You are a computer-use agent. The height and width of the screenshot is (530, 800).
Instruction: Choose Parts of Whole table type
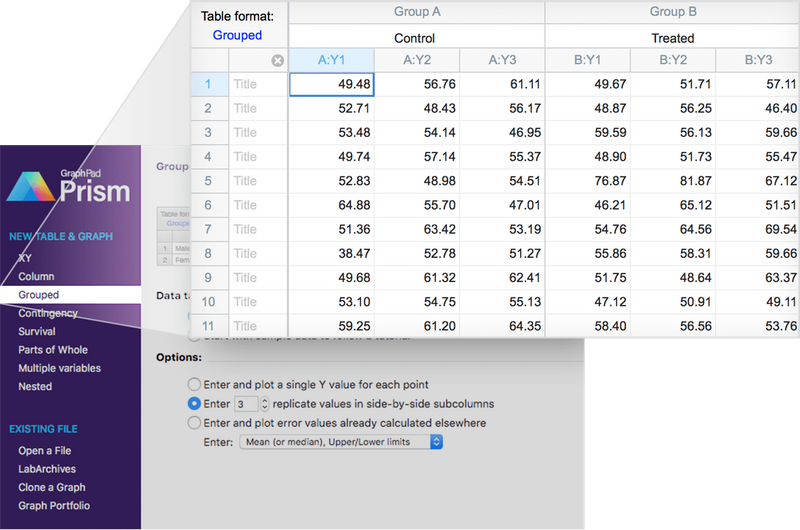(53, 350)
